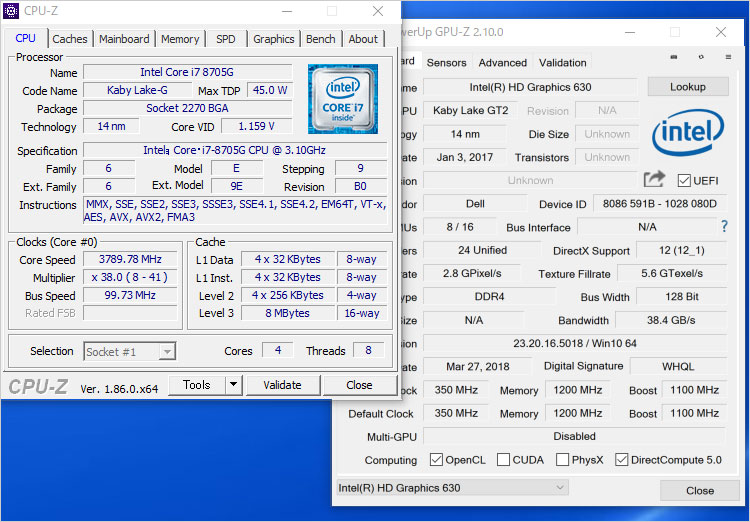
Task: Click the Threads count field showing 8
Action: (x=368, y=350)
